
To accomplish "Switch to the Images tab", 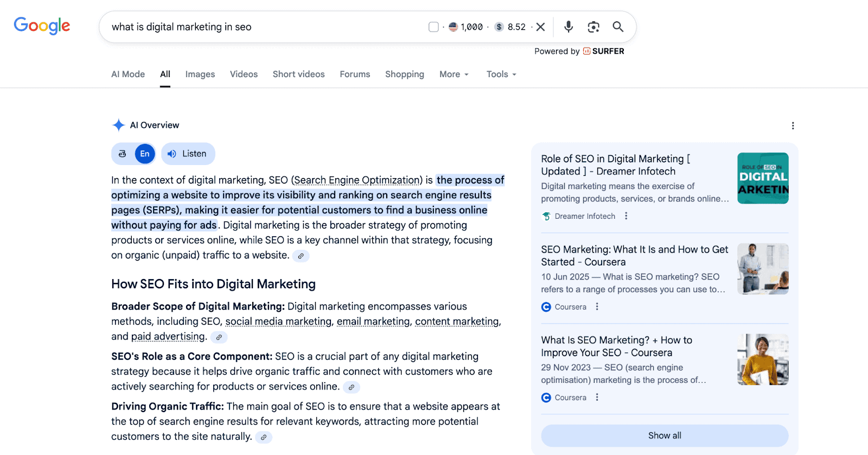I will (x=200, y=74).
